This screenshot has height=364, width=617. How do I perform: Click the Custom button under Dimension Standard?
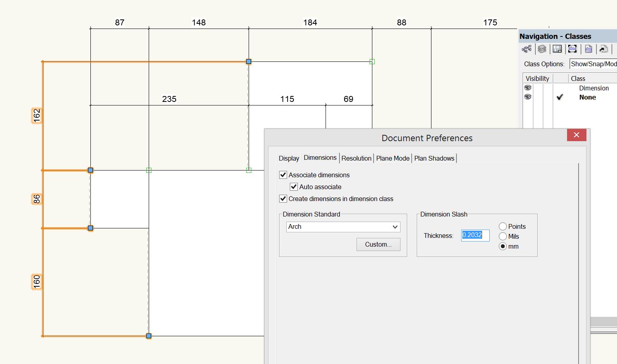pyautogui.click(x=378, y=244)
